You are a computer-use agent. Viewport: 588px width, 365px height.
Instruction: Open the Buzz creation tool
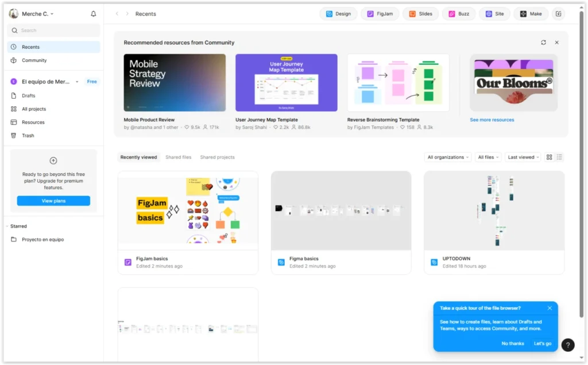(x=459, y=13)
